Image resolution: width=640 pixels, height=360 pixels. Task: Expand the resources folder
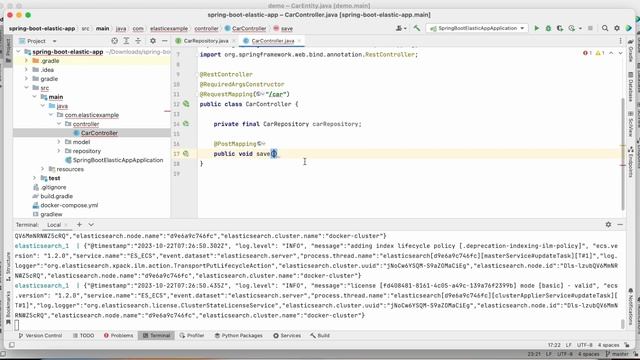42,169
